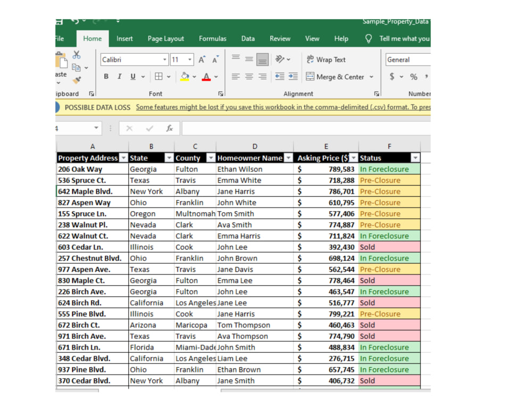Viewport: 532px width, 399px height.
Task: Click the Copy icon in Clipboard
Action: [76, 68]
